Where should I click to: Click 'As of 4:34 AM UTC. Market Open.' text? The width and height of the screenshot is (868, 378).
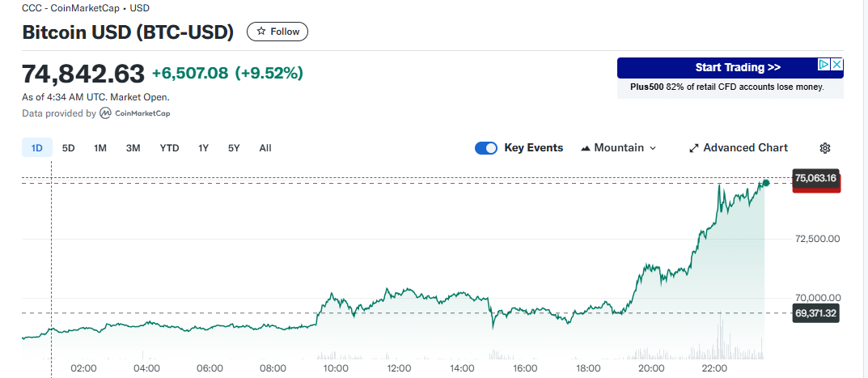(95, 97)
